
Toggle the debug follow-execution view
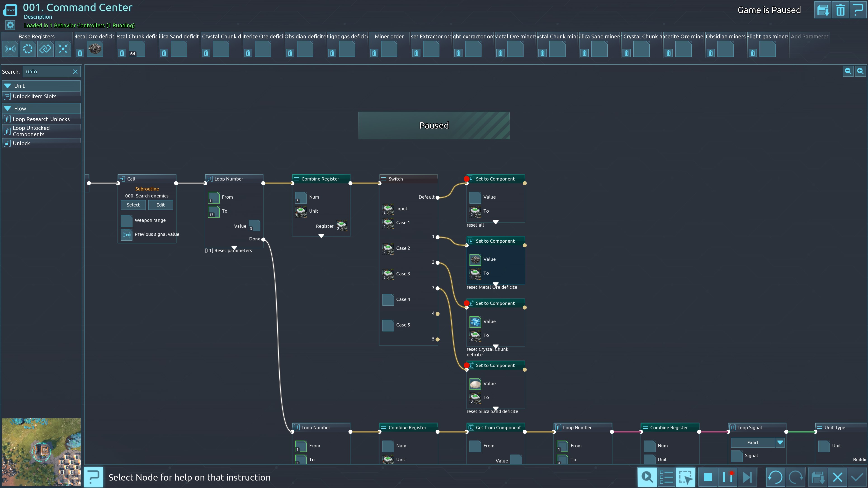coord(647,477)
